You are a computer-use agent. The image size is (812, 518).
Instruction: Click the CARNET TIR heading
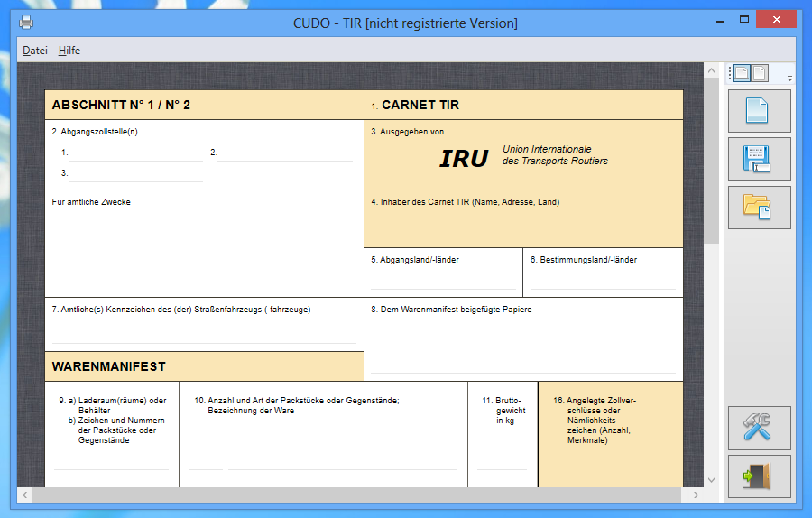coord(420,106)
